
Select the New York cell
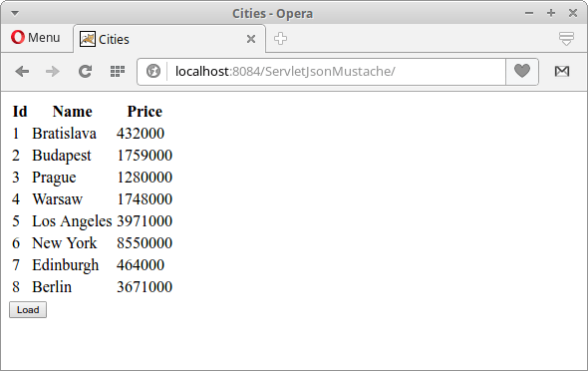65,243
